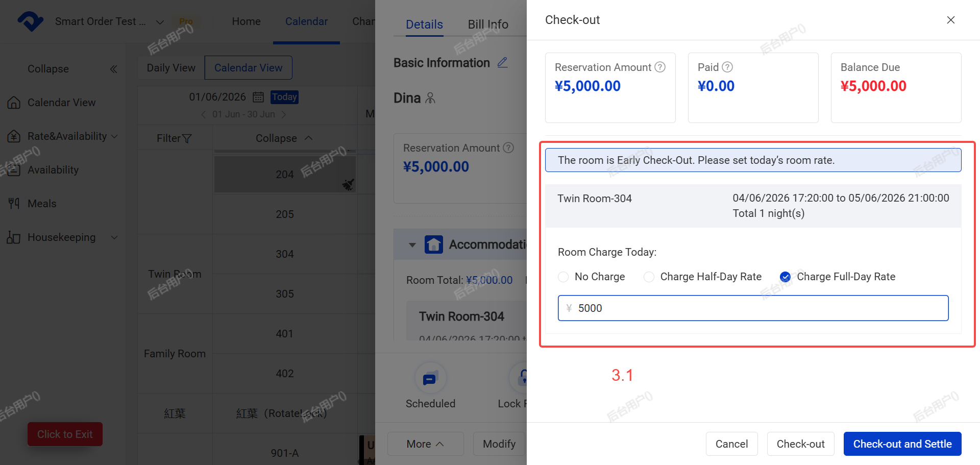The image size is (980, 465).
Task: Click Check-out and Settle button
Action: pyautogui.click(x=902, y=444)
